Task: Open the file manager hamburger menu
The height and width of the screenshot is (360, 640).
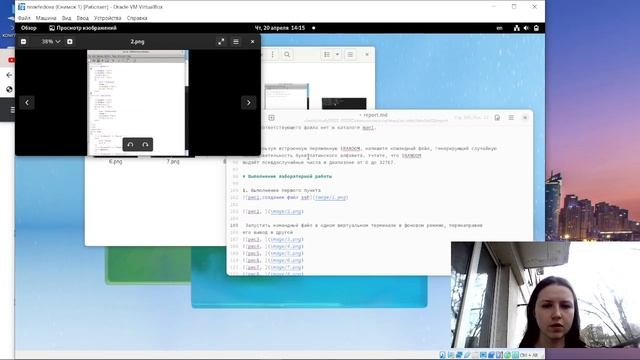Action: coord(350,54)
